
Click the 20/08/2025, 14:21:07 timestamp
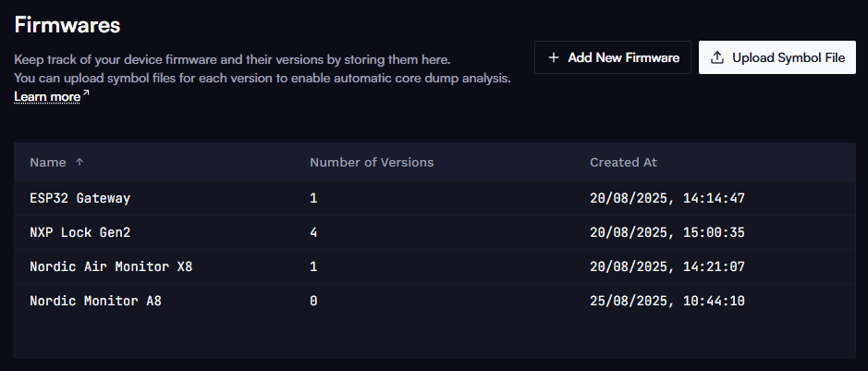coord(667,266)
